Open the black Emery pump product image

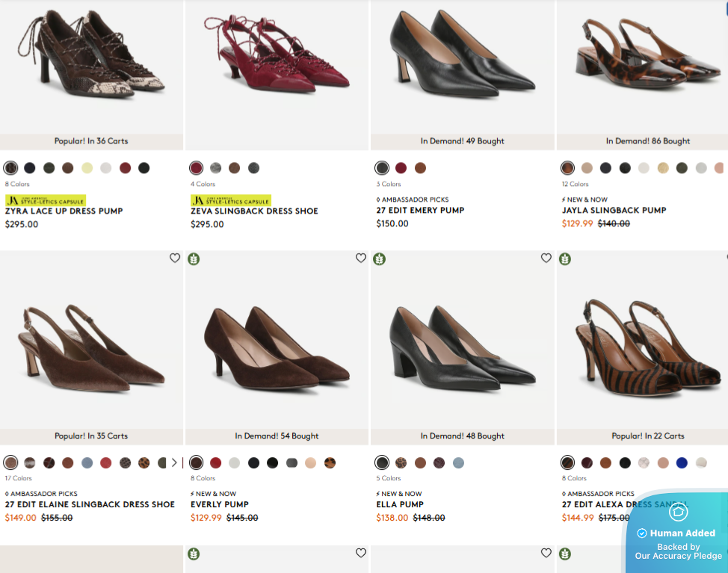pyautogui.click(x=463, y=67)
